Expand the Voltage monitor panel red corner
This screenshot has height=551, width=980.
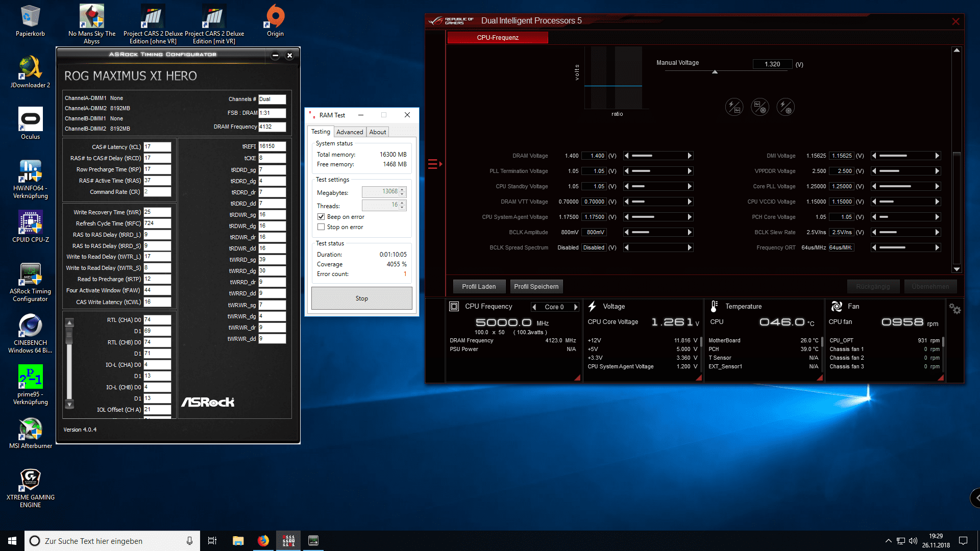pyautogui.click(x=699, y=378)
